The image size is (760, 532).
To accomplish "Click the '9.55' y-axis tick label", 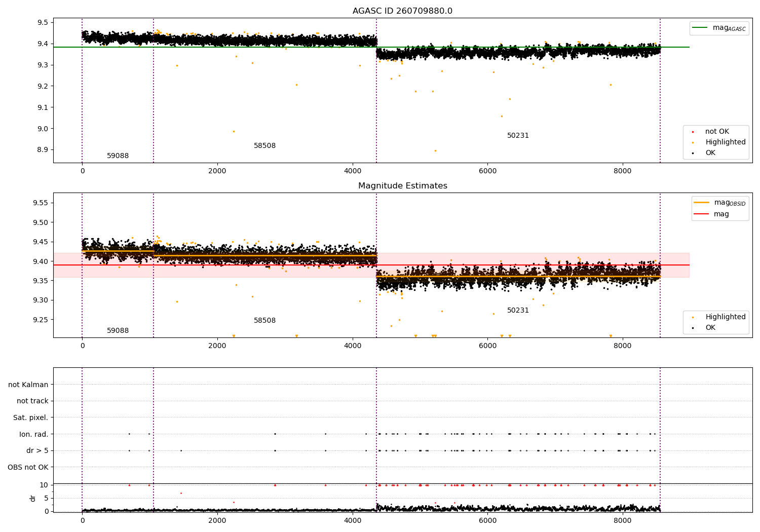I will [x=41, y=203].
